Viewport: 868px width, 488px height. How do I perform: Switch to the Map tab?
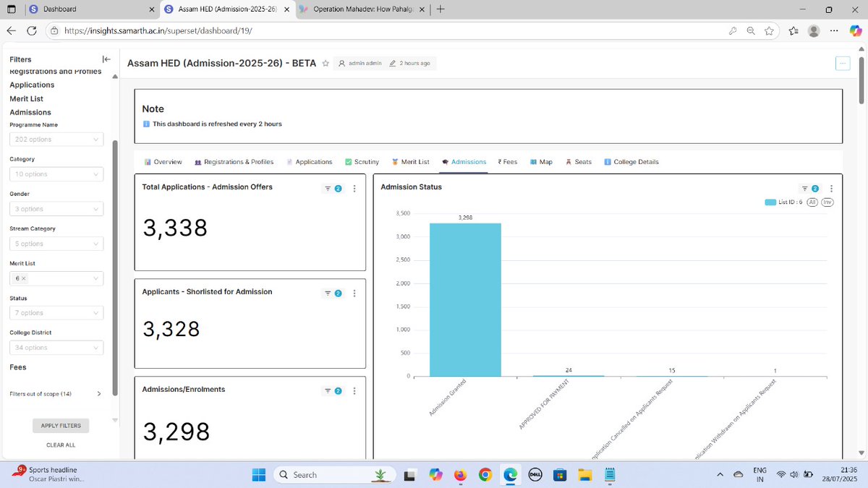click(541, 162)
